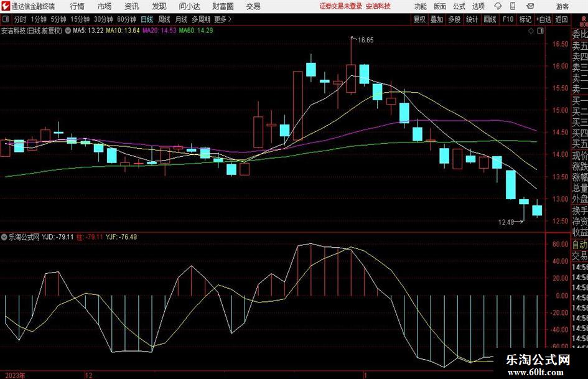Switch to 60分钟 period
Image resolution: width=588 pixels, height=379 pixels.
click(126, 19)
